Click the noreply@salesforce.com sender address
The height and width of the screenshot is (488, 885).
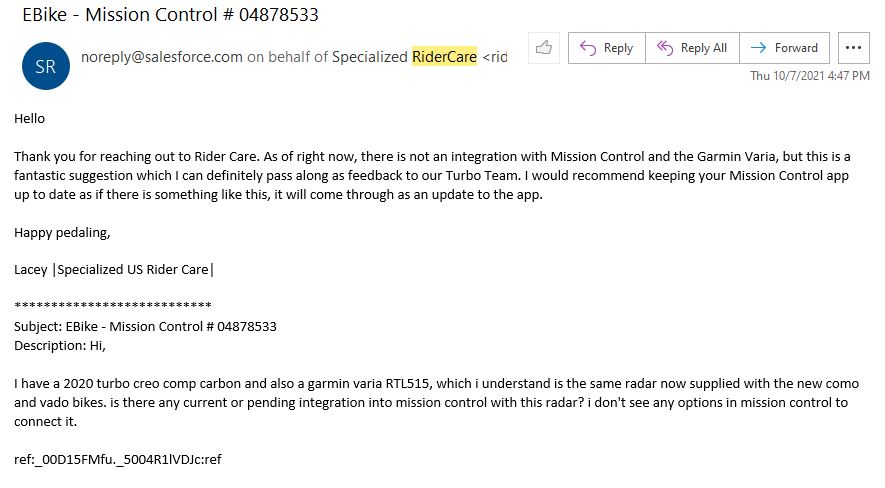(162, 57)
